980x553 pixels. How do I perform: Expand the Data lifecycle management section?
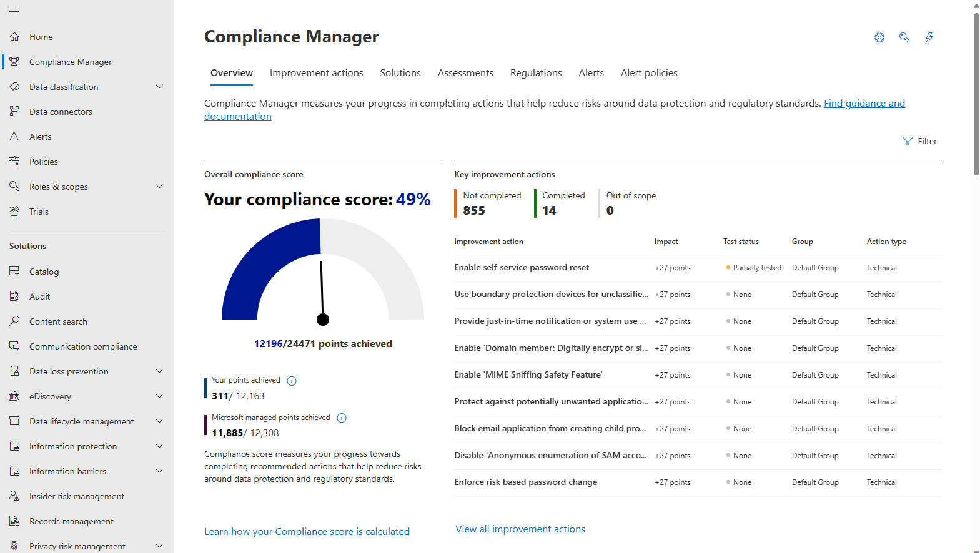[x=159, y=421]
